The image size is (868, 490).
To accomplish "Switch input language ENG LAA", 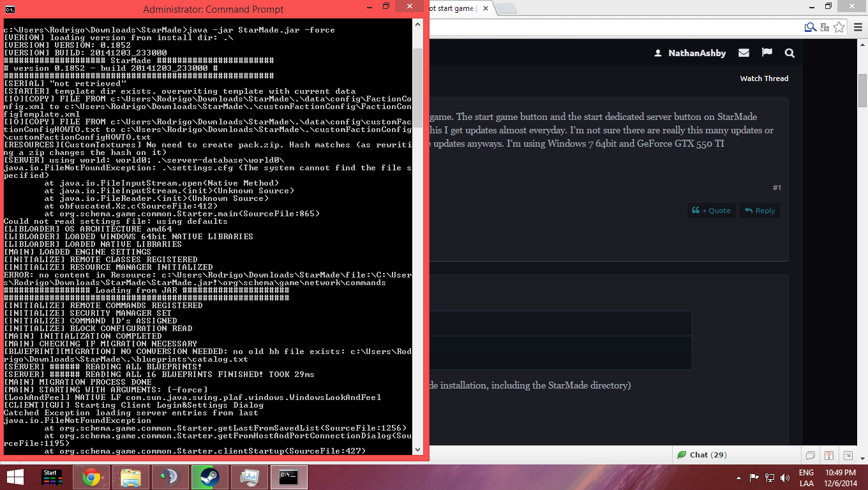I will click(x=806, y=478).
